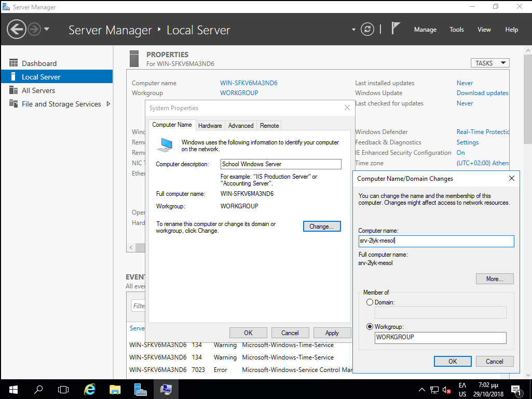Screen dimensions: 532x399
Task: Open the TASKS dropdown
Action: [489, 63]
